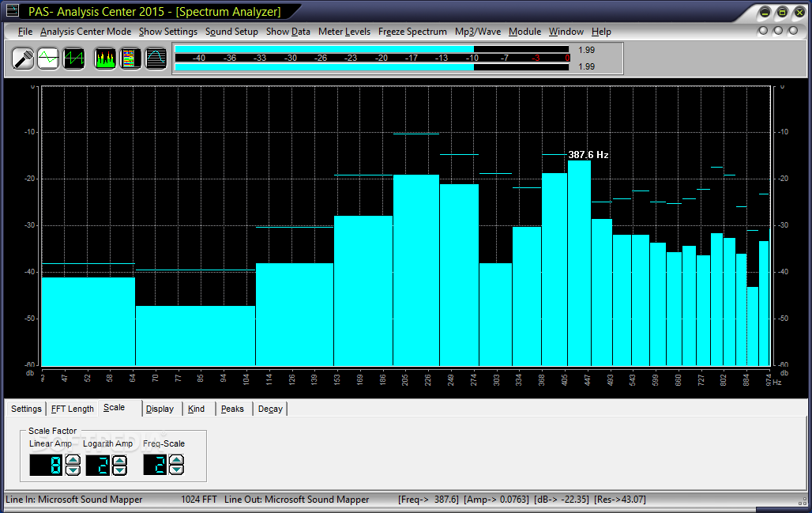
Task: Open the spectrum analyzer bars icon
Action: pos(104,58)
